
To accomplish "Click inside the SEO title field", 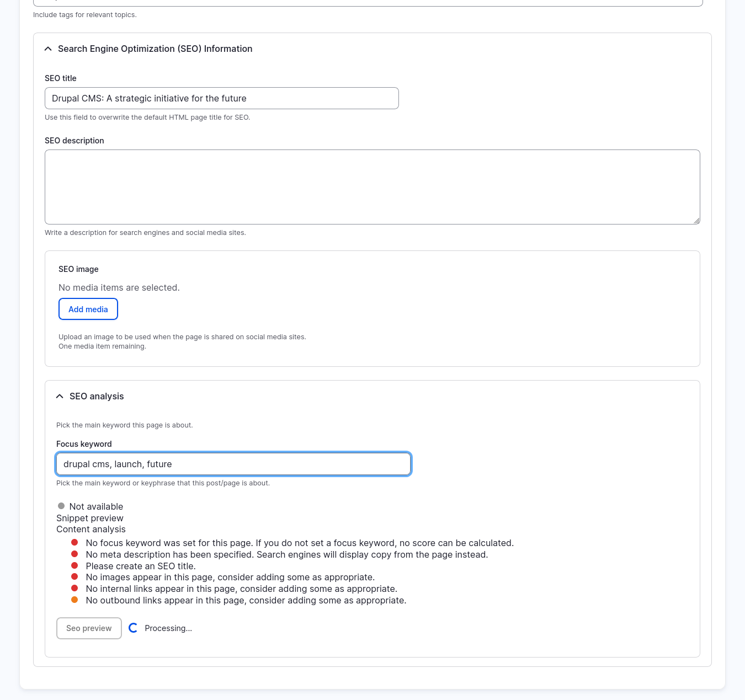I will click(x=221, y=98).
